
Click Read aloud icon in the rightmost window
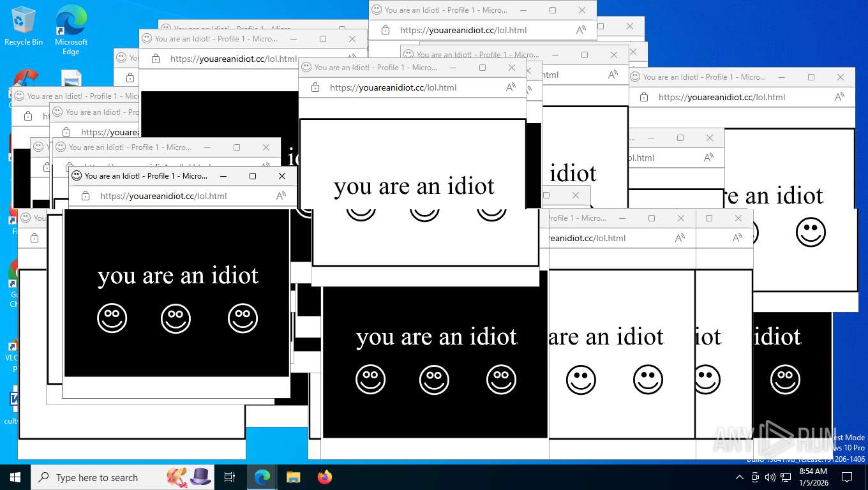click(x=839, y=97)
